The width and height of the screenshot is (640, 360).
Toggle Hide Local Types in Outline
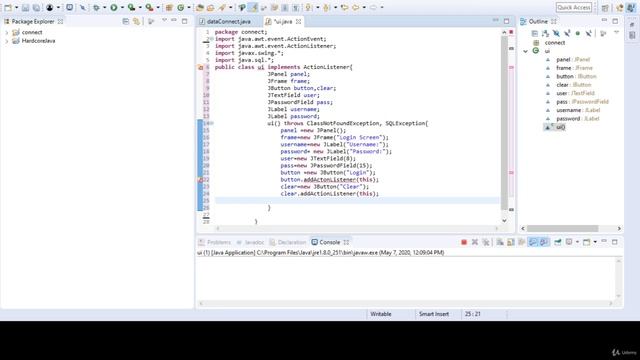[588, 33]
